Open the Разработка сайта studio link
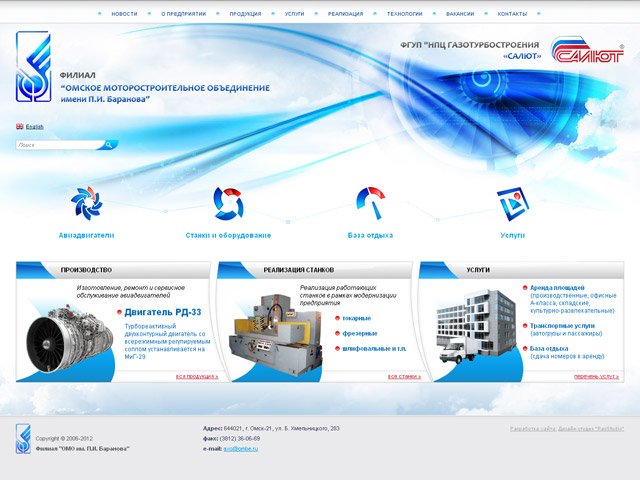This screenshot has height=480, width=640. click(x=567, y=429)
